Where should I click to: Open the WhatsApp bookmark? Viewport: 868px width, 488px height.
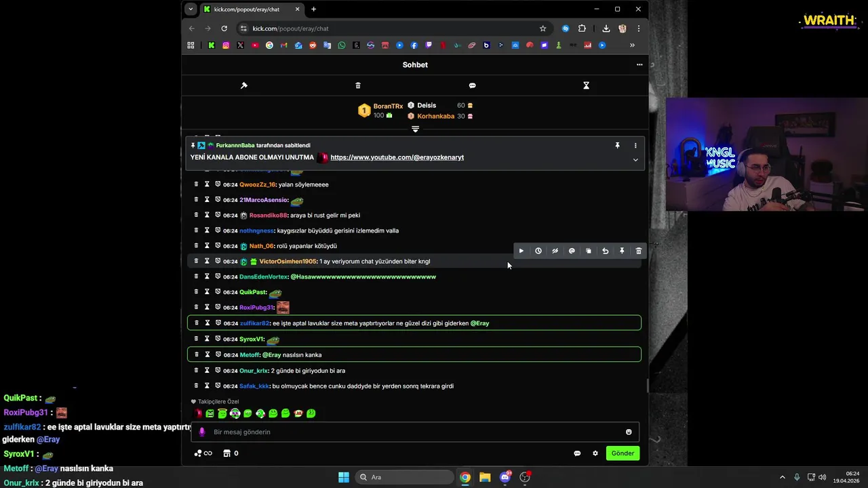coord(342,45)
